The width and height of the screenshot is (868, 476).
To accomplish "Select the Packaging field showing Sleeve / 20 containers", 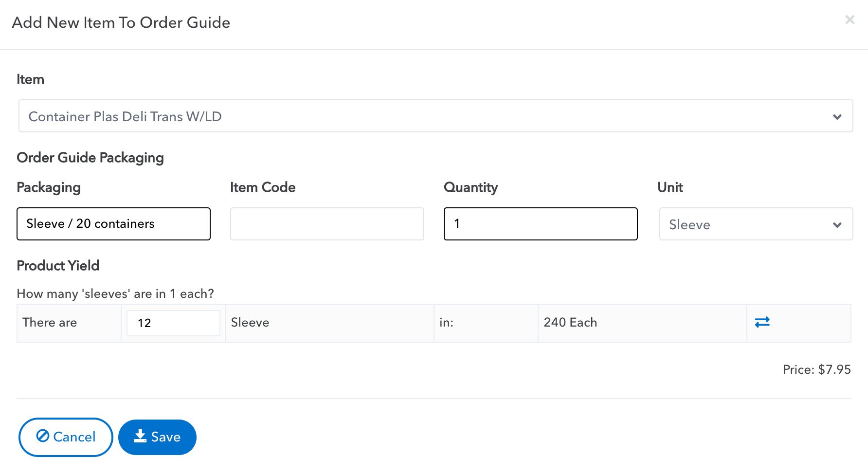I will pyautogui.click(x=113, y=224).
